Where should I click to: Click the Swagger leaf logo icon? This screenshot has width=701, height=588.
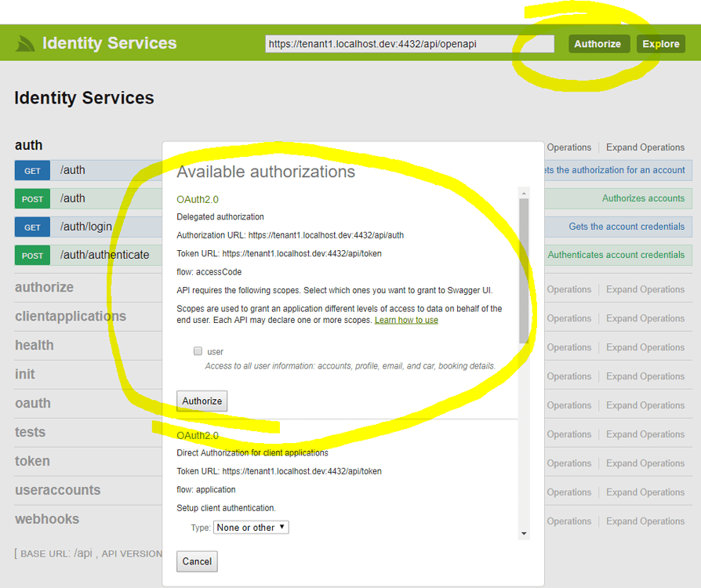(x=25, y=44)
